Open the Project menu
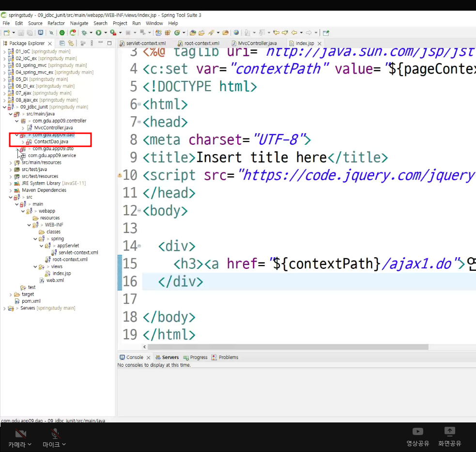Screen dimensions: 476x452 pyautogui.click(x=120, y=23)
